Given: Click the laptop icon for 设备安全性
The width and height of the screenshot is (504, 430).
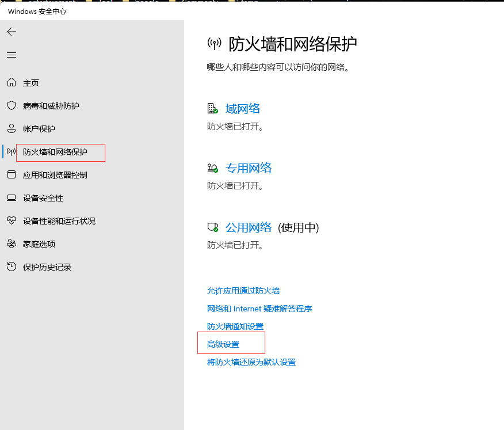Looking at the screenshot, I should click(x=12, y=198).
